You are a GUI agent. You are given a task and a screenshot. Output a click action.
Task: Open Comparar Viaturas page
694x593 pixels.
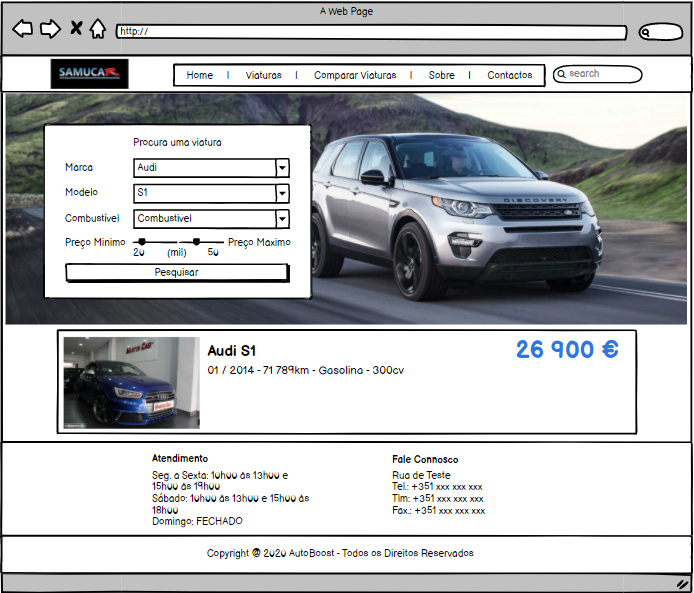355,75
